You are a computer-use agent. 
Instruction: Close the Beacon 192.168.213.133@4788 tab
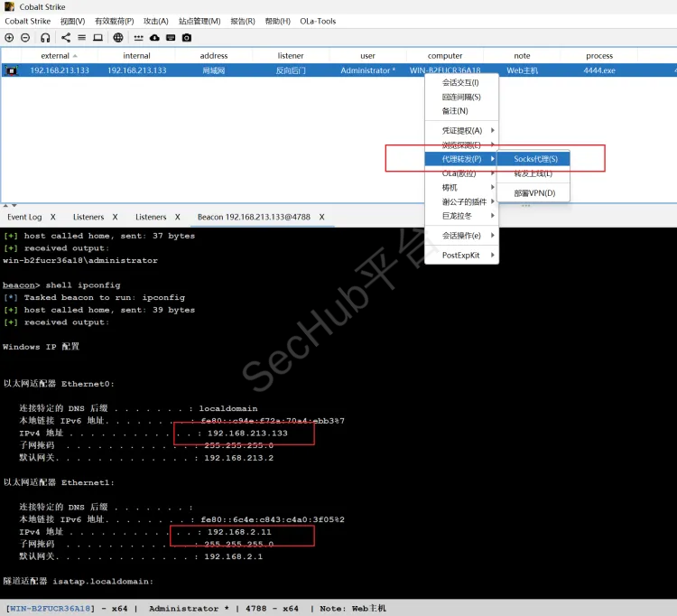tap(321, 217)
